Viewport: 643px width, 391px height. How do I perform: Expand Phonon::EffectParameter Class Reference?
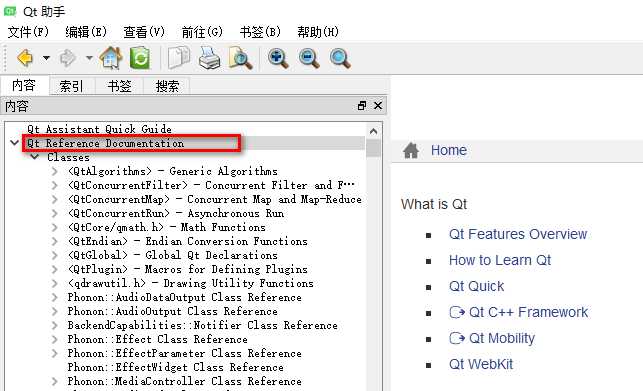coord(55,353)
